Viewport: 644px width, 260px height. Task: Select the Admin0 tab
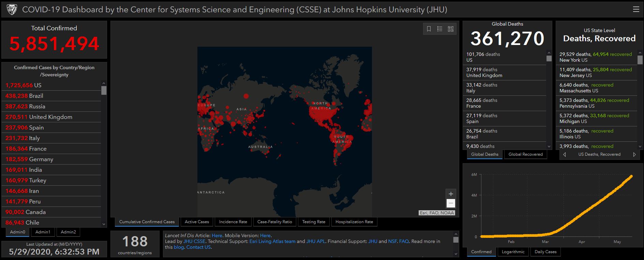[x=18, y=232]
